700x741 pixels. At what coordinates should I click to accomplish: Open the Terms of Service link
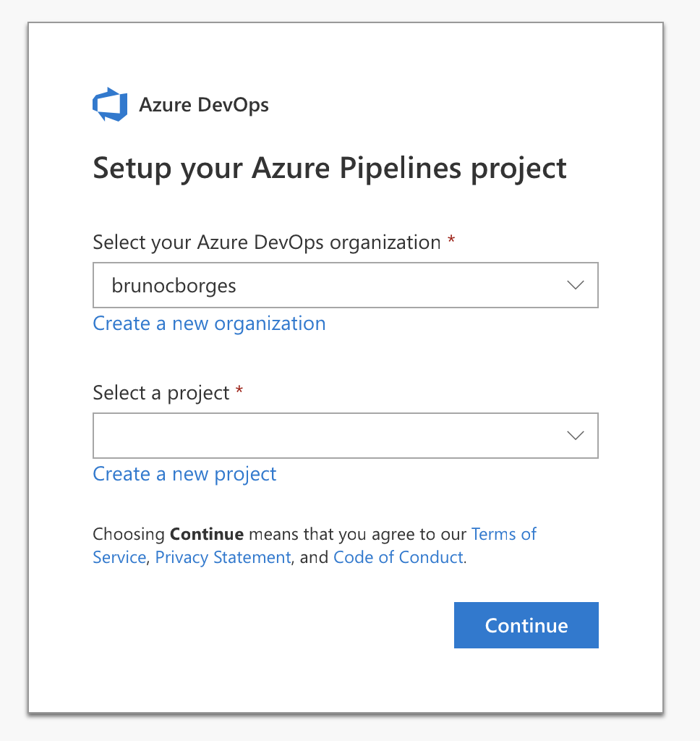tap(504, 534)
